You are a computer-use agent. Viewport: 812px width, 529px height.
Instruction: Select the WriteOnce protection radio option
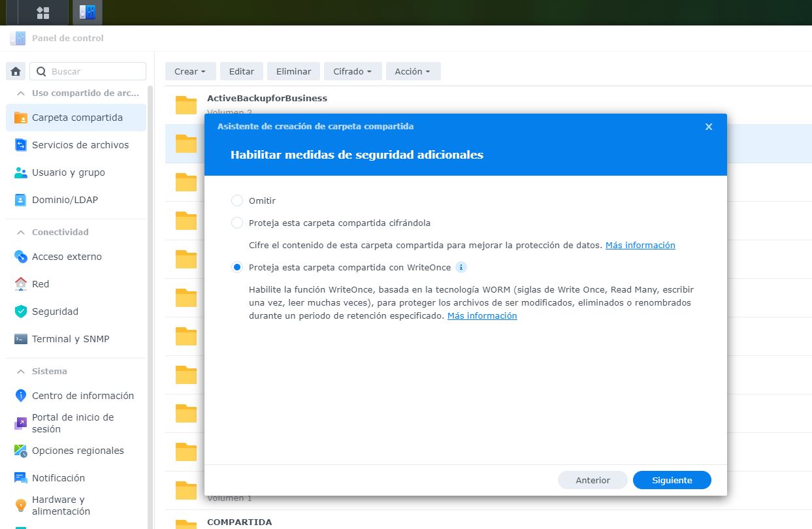click(x=237, y=267)
